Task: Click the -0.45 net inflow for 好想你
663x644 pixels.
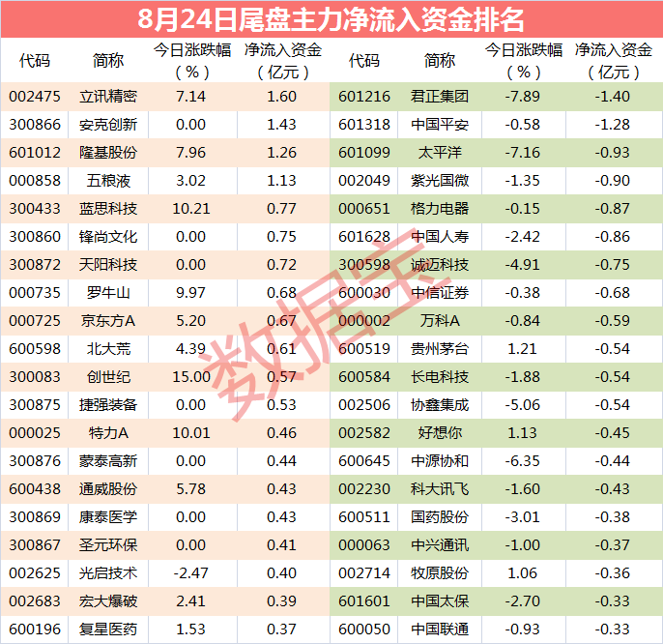Action: click(613, 433)
